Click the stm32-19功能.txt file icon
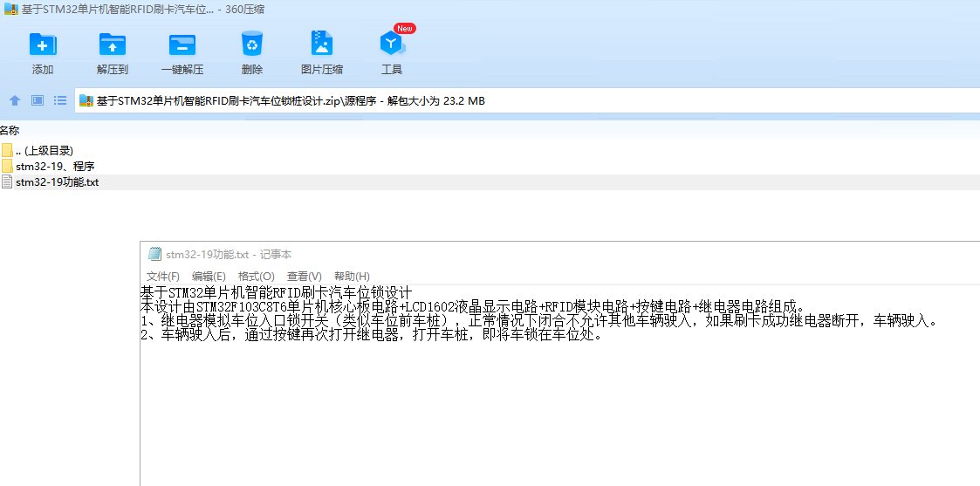The height and width of the screenshot is (486, 980). tap(7, 181)
